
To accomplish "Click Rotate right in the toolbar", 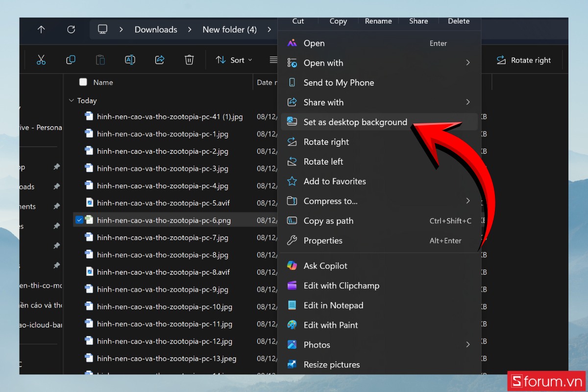I will tap(524, 60).
